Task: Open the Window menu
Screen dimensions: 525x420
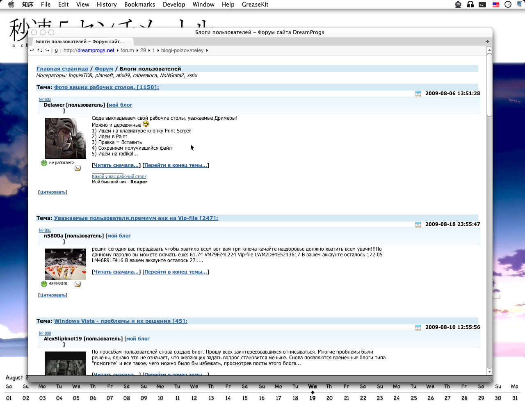Action: (203, 5)
